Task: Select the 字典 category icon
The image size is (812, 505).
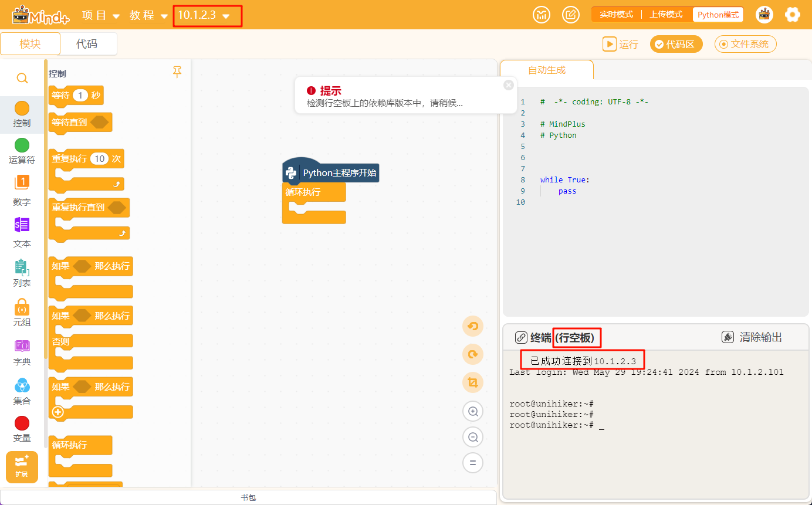Action: coord(22,346)
